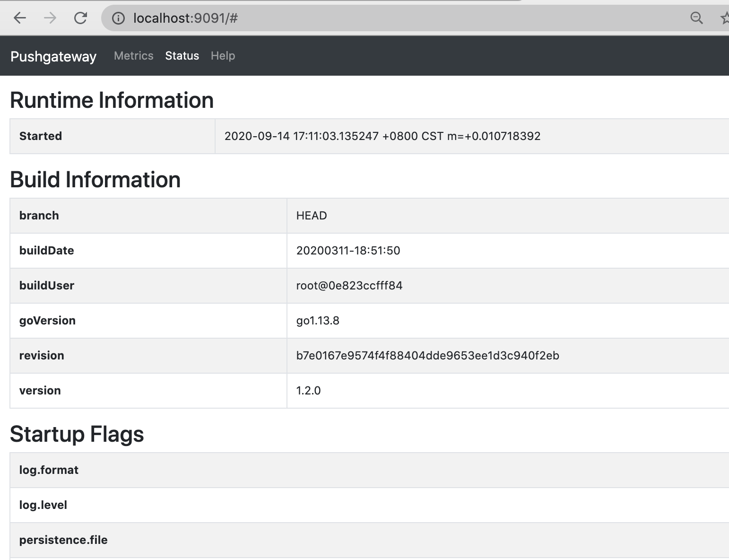Image resolution: width=729 pixels, height=560 pixels.
Task: Select the version 1.2.0 cell
Action: coord(308,391)
